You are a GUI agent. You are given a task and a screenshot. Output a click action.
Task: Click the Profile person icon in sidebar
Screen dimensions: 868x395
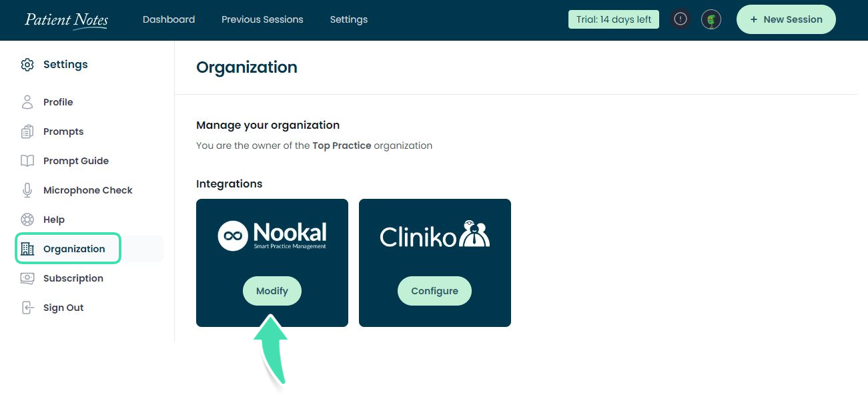tap(27, 102)
